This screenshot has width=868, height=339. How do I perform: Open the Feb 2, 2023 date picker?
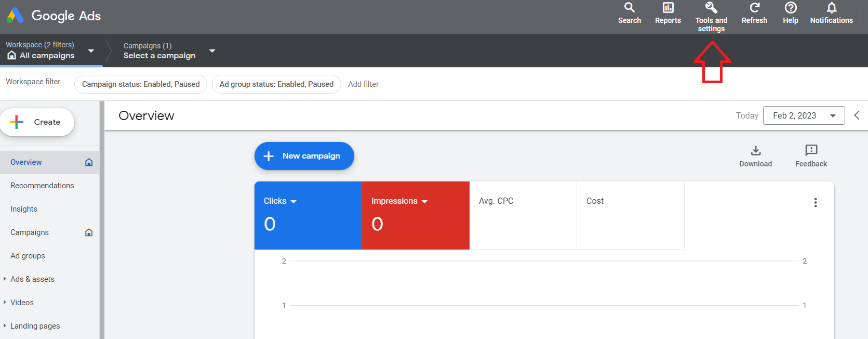point(804,115)
